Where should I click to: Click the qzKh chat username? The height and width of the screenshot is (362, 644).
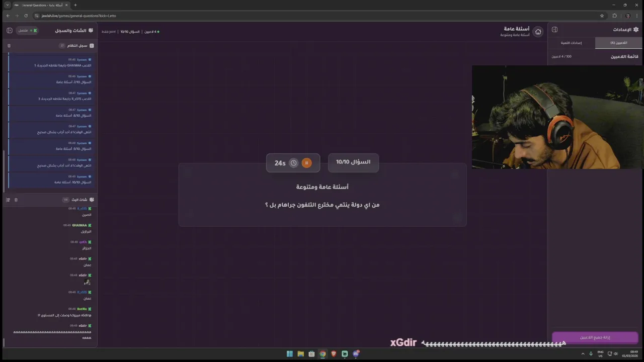click(83, 242)
